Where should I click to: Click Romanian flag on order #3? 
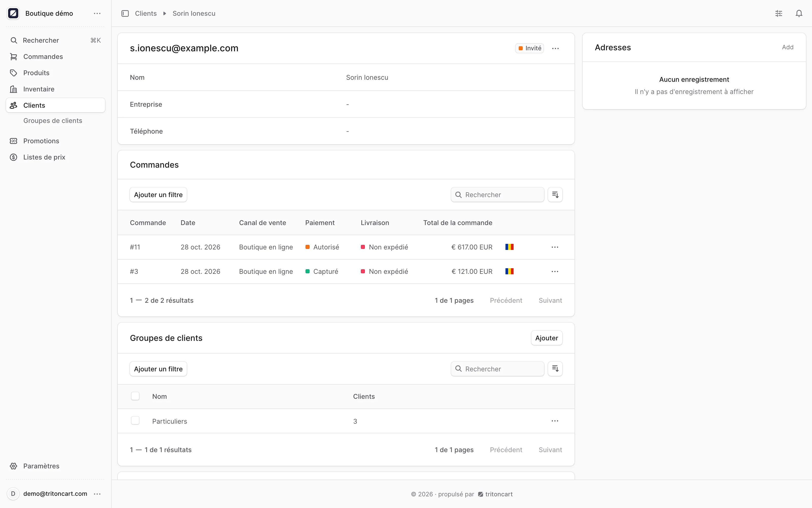(x=509, y=271)
